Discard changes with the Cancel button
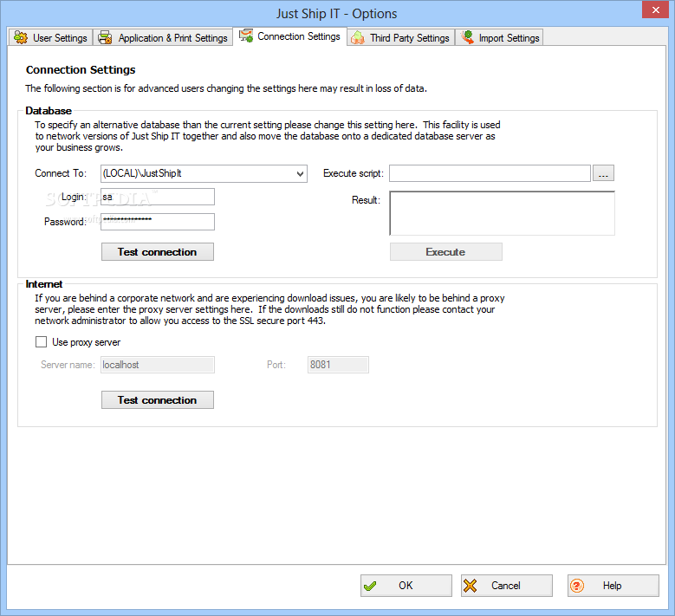This screenshot has width=675, height=616. click(x=507, y=586)
